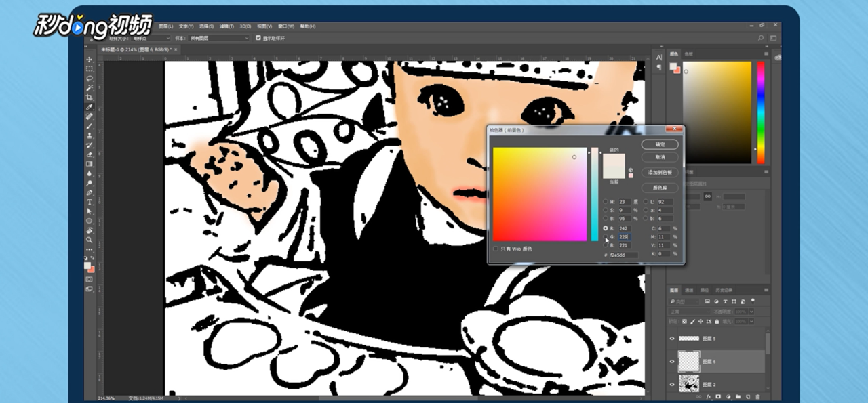Select the Ellipse shape tool
868x403 pixels.
pos(89,221)
